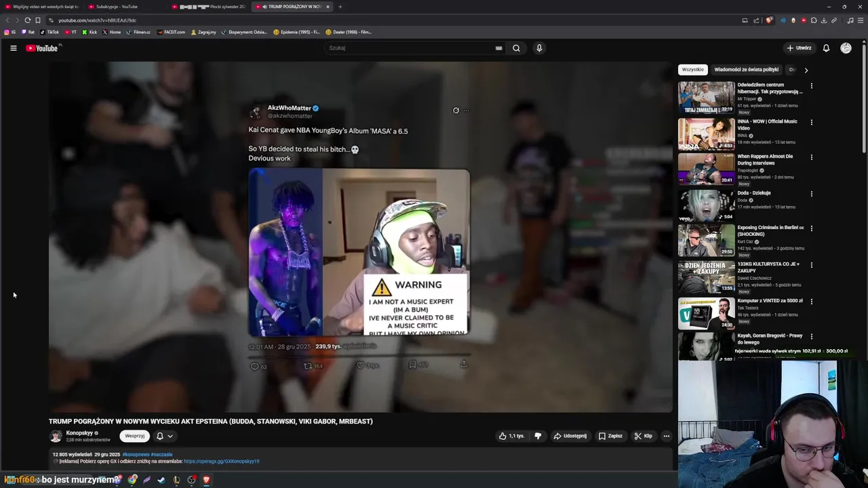Open options for Exposing Criminals in Berlin video

(811, 228)
